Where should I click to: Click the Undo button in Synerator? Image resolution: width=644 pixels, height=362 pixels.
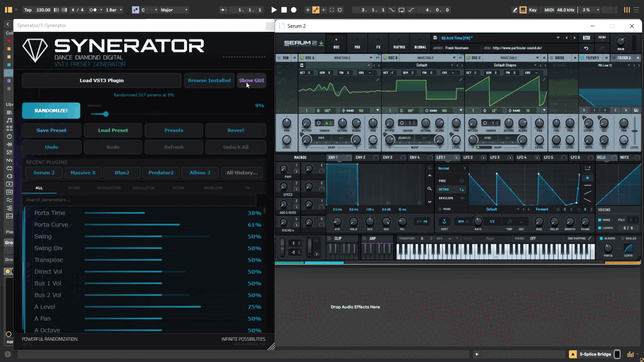pos(51,147)
